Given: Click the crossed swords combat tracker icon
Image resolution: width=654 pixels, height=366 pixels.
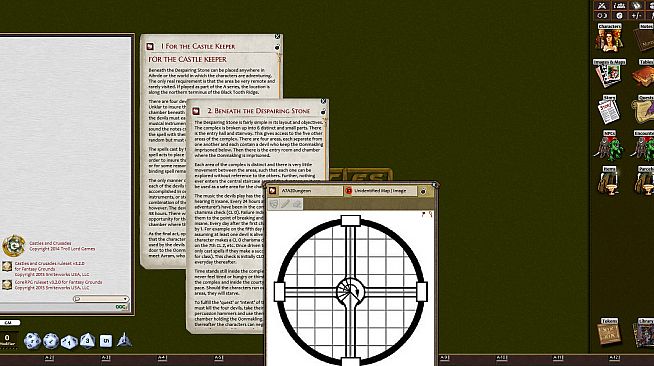Looking at the screenshot, I should tap(602, 5).
